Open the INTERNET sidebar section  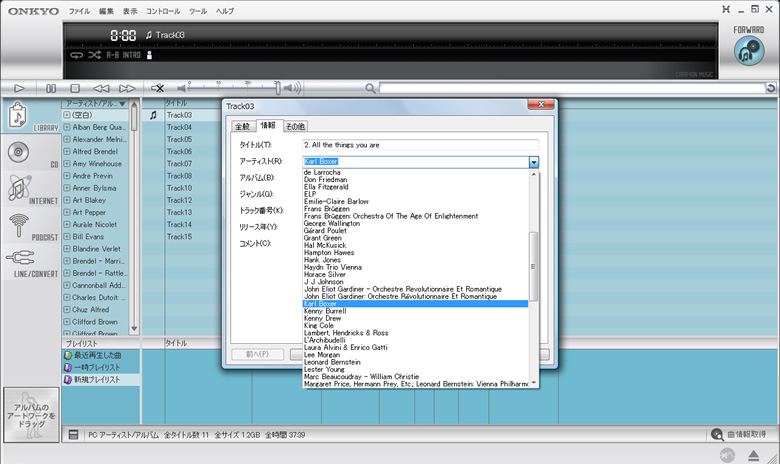pos(31,189)
